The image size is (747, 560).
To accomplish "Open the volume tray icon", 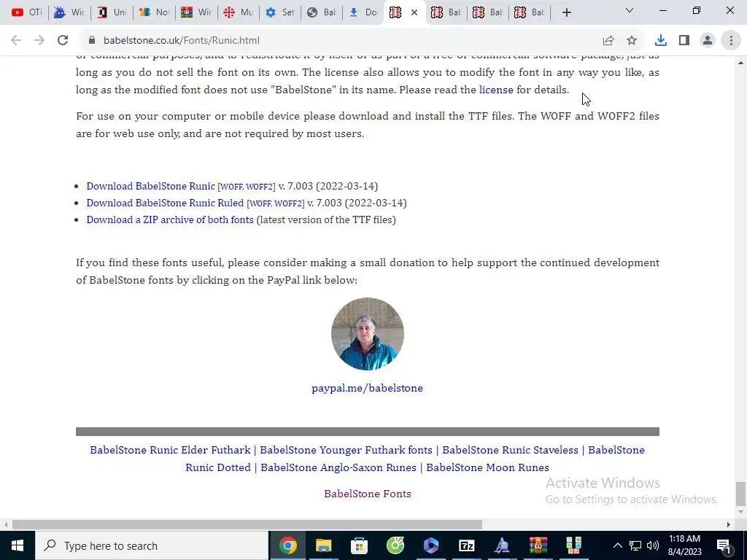I will coord(653,545).
